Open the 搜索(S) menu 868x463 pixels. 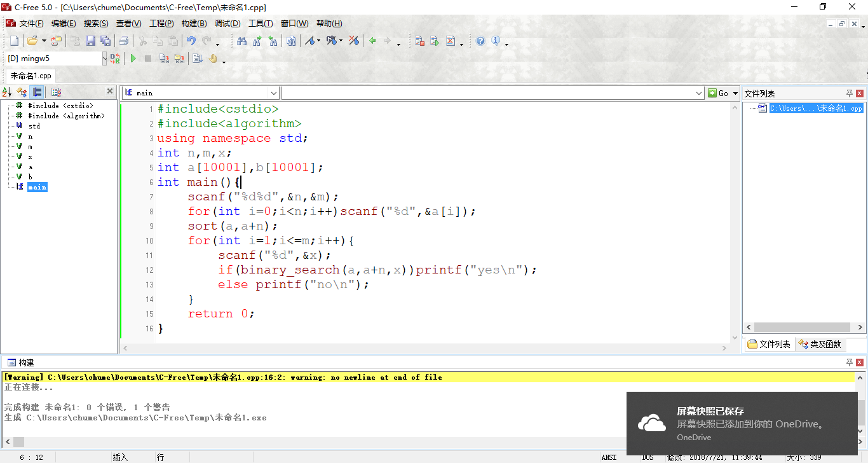pyautogui.click(x=96, y=24)
